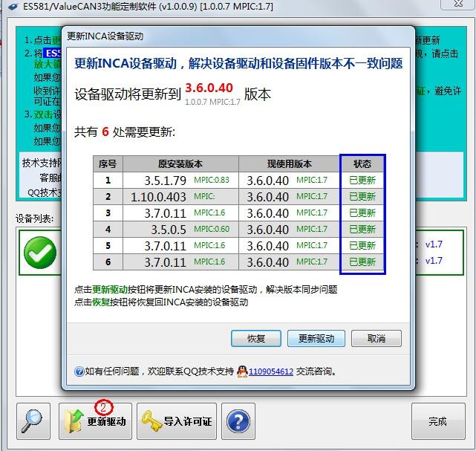Select row 1 original version 3.5.1.79
476x451 pixels.
click(x=165, y=181)
